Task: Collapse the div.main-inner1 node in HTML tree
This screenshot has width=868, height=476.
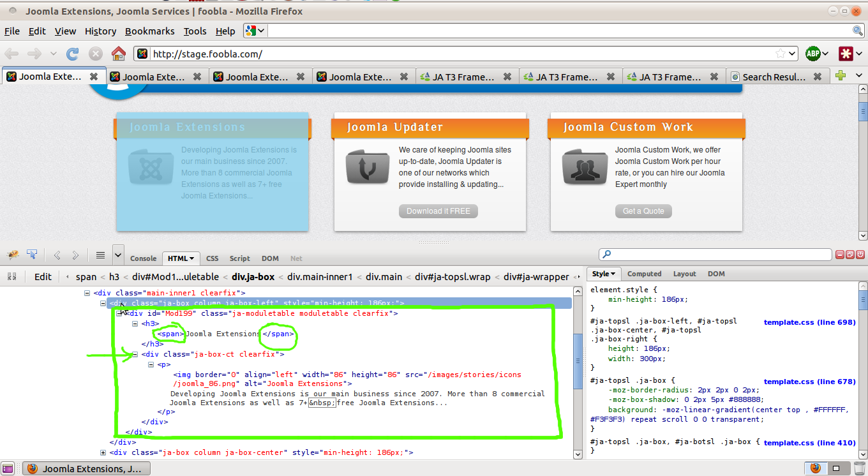Action: pos(86,293)
